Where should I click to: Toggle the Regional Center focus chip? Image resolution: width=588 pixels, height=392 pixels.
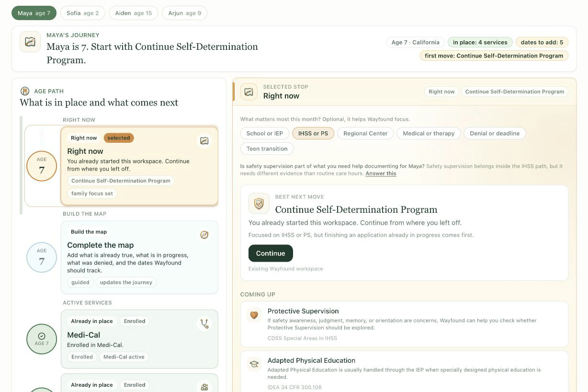click(x=365, y=133)
